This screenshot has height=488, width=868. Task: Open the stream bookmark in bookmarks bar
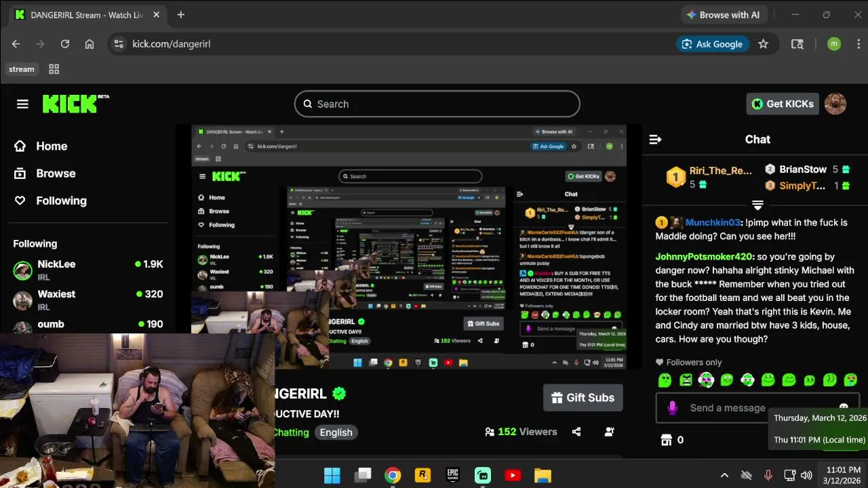(22, 69)
